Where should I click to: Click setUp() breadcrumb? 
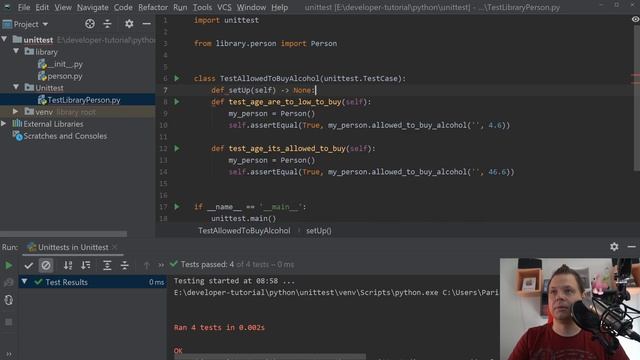pos(319,231)
